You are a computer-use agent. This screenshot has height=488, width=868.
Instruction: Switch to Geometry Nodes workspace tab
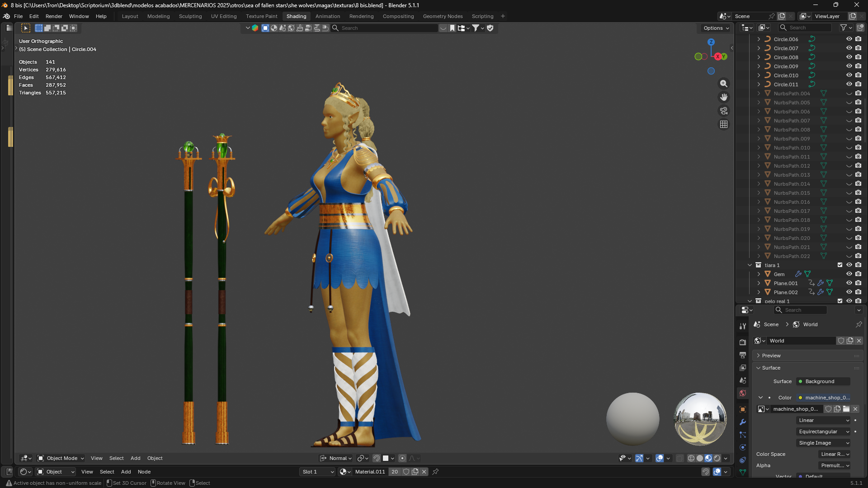[443, 16]
